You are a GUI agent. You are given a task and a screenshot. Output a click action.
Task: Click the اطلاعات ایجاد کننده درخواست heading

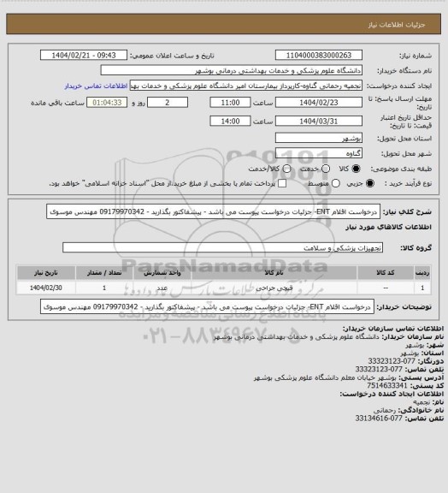click(392, 394)
